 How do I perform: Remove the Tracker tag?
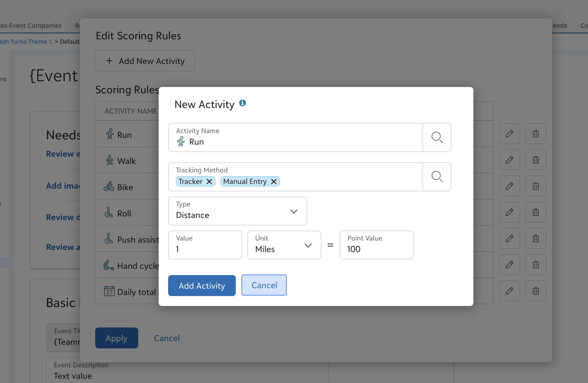click(x=209, y=182)
